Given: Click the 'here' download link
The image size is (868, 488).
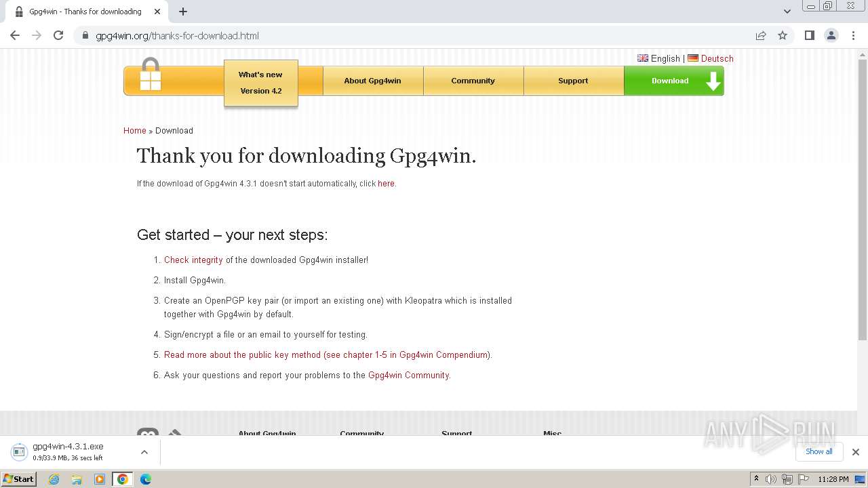Looking at the screenshot, I should tap(386, 184).
